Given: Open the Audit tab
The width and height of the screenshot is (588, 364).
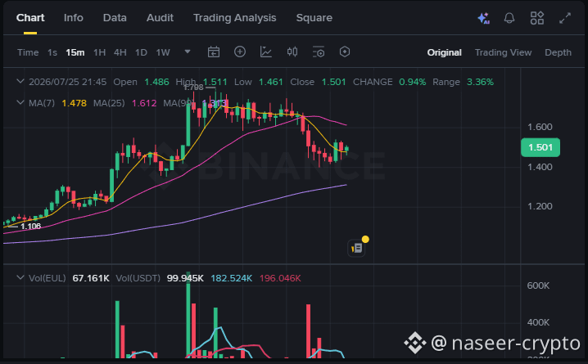Looking at the screenshot, I should 161,18.
